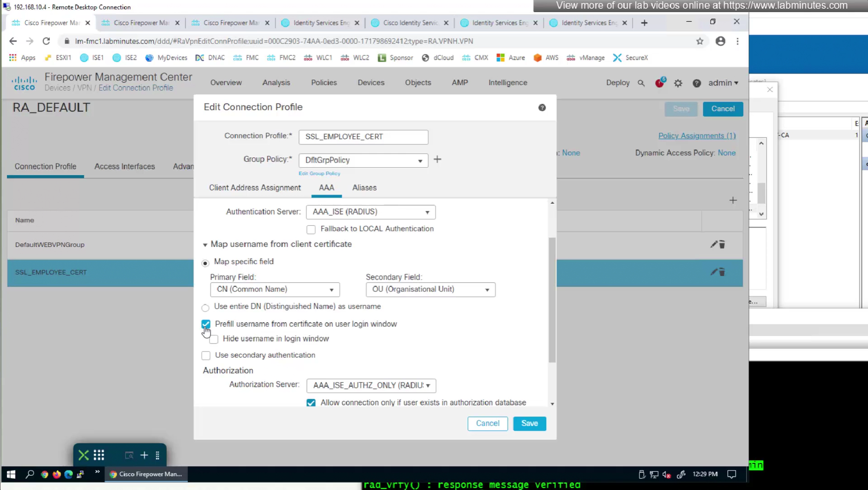Image resolution: width=868 pixels, height=490 pixels.
Task: Open the FMC settings gear icon
Action: (678, 83)
